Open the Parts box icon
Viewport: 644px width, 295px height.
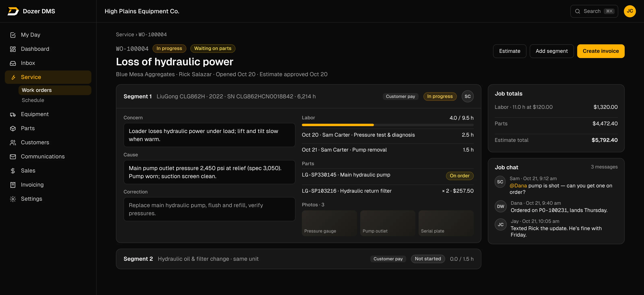pyautogui.click(x=13, y=128)
